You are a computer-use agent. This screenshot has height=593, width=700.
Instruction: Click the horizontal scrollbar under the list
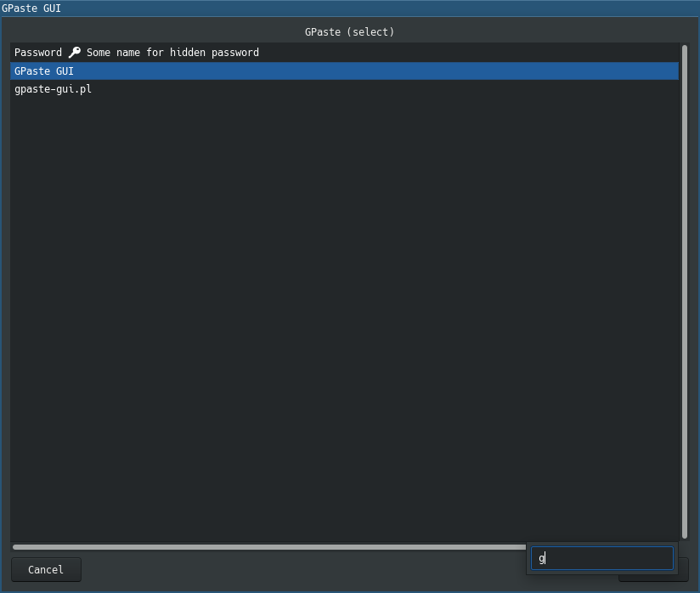pos(269,547)
